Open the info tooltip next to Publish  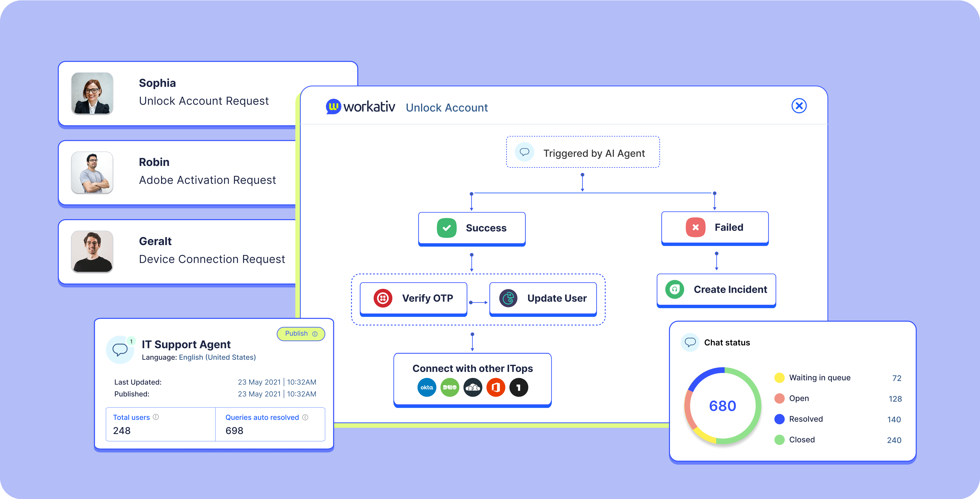coord(315,334)
